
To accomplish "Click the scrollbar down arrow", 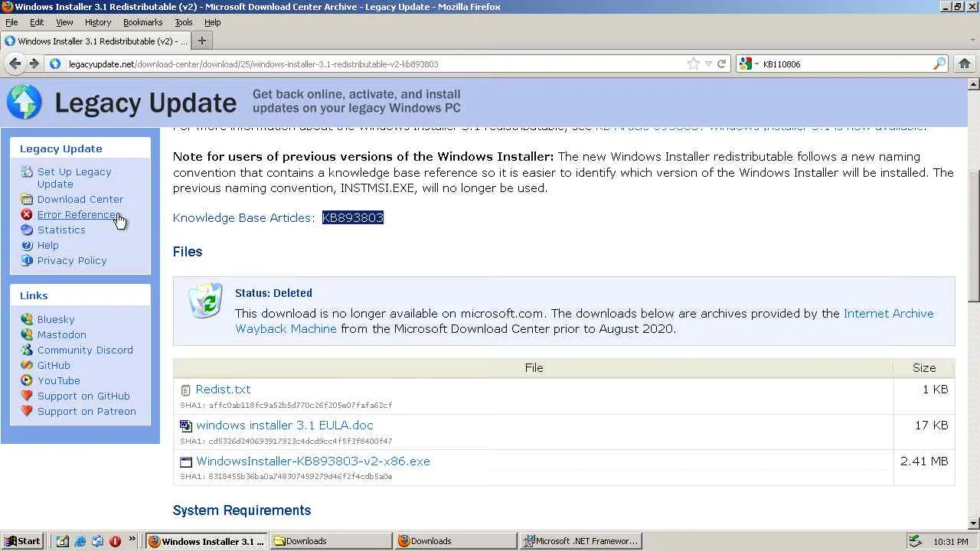I will tap(974, 524).
